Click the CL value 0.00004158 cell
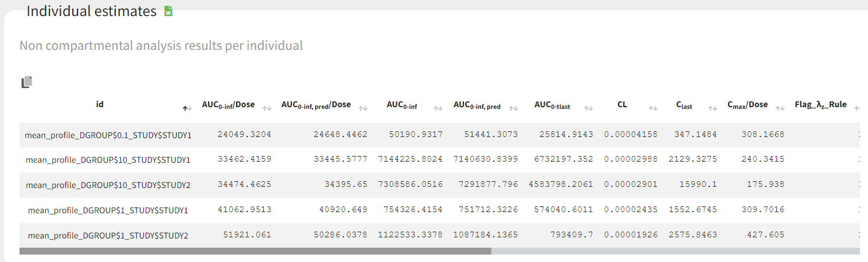The height and width of the screenshot is (262, 868). 630,135
